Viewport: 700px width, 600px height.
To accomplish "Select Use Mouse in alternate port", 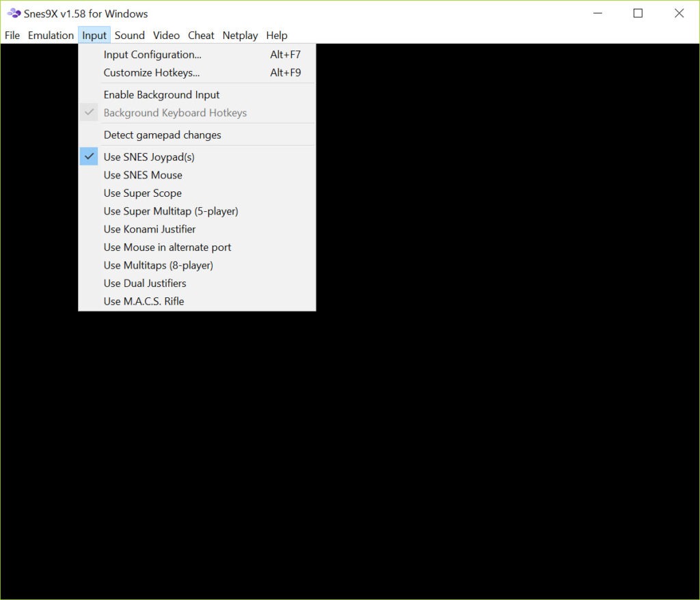I will pyautogui.click(x=197, y=247).
